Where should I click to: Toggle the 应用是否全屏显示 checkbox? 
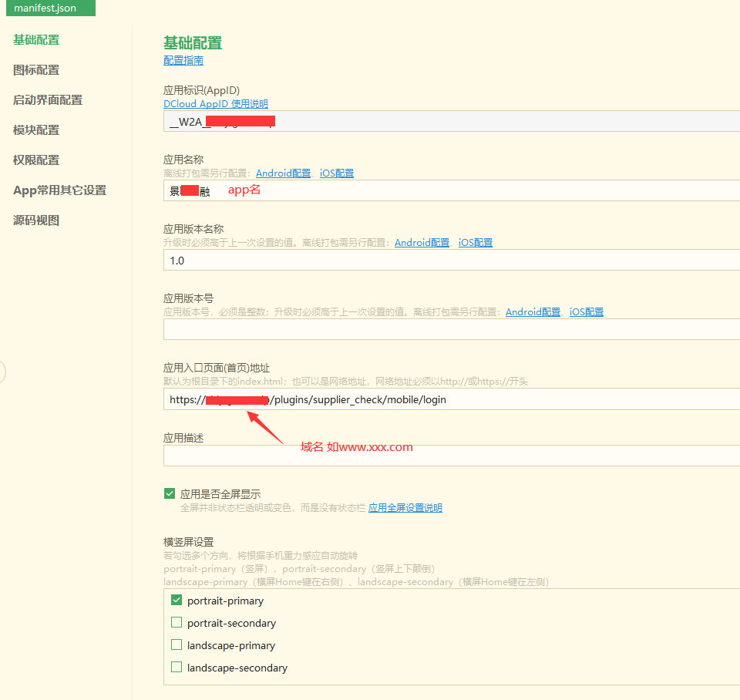[x=170, y=493]
